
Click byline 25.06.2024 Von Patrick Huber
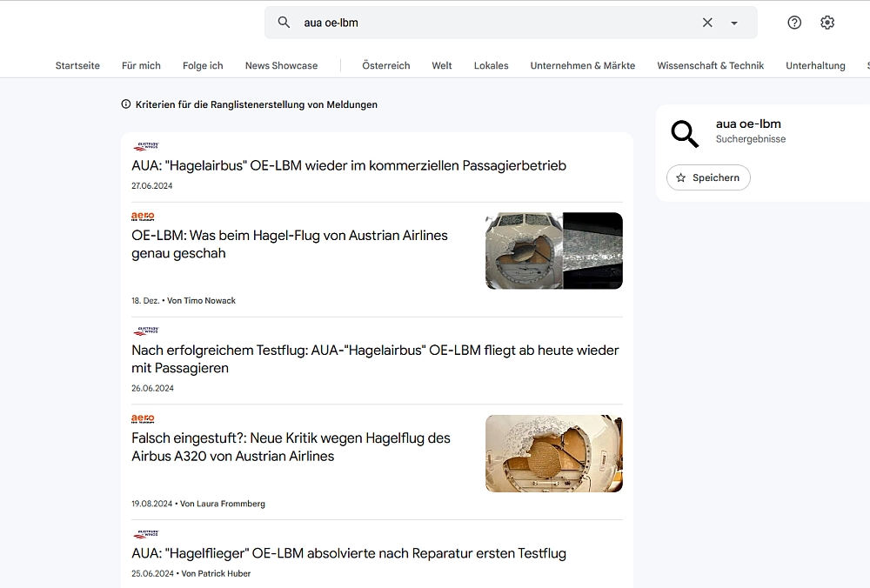191,573
